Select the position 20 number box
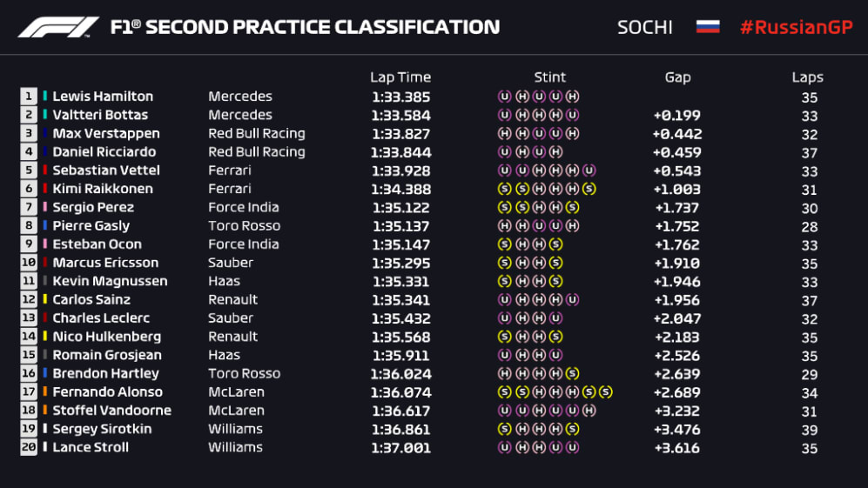 [x=29, y=447]
